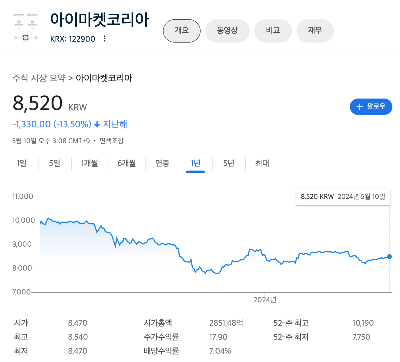Click the down arrow icon beside 지난해
400x362 pixels.
[x=97, y=124]
